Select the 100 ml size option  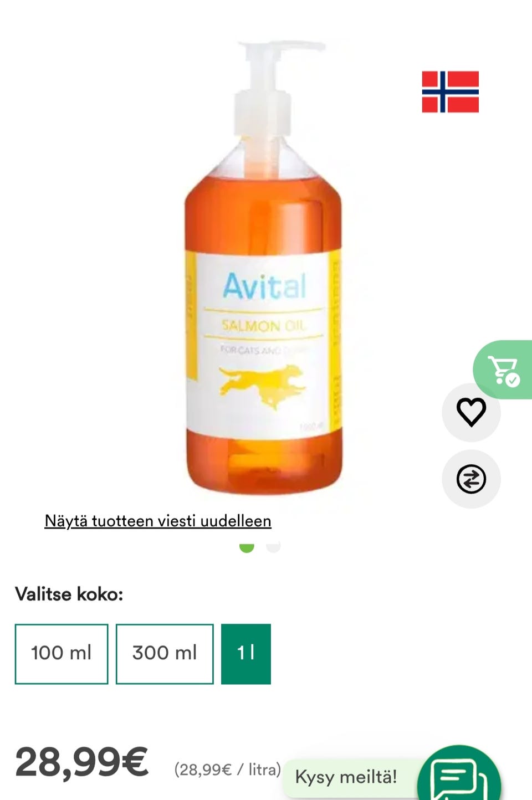(x=62, y=654)
